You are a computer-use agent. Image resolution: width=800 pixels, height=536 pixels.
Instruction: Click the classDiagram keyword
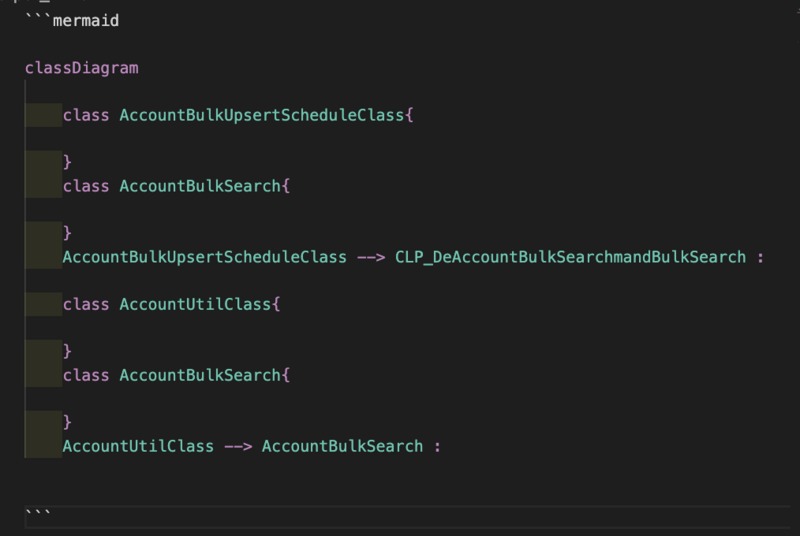(82, 68)
